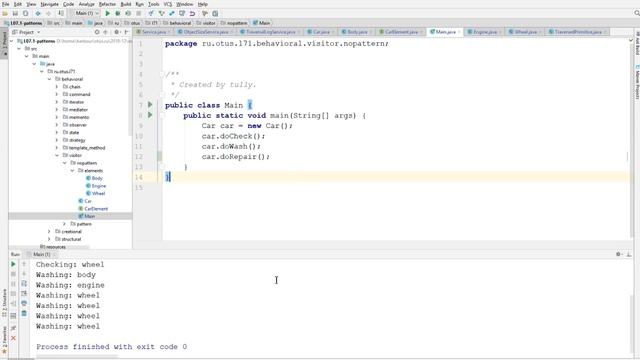640x360 pixels.
Task: Expand the chain package in the project tree
Action: coord(57,87)
